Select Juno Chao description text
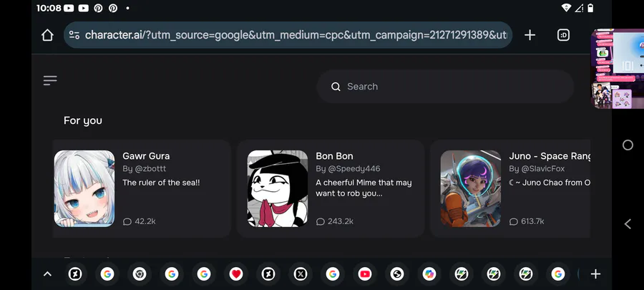This screenshot has height=290, width=644. (x=550, y=183)
